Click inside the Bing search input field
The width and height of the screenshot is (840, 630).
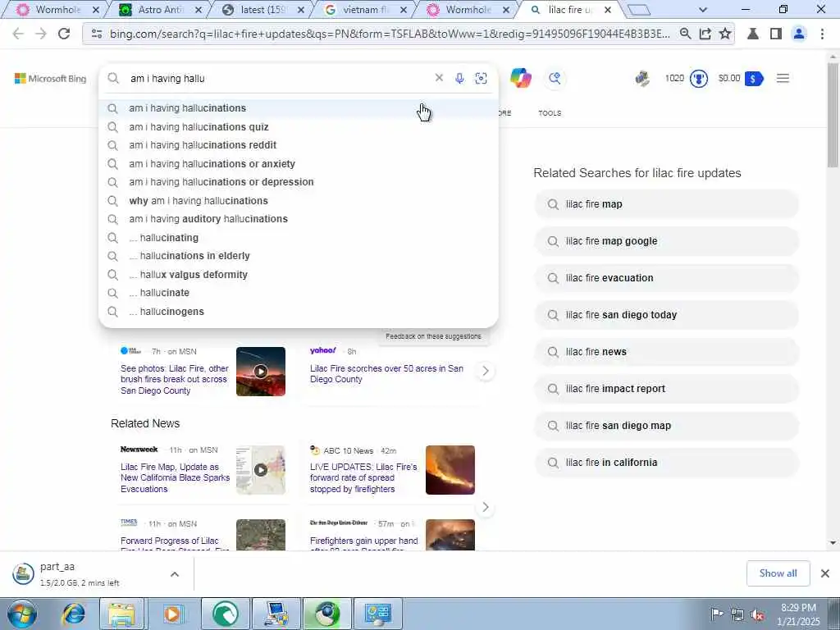point(279,78)
